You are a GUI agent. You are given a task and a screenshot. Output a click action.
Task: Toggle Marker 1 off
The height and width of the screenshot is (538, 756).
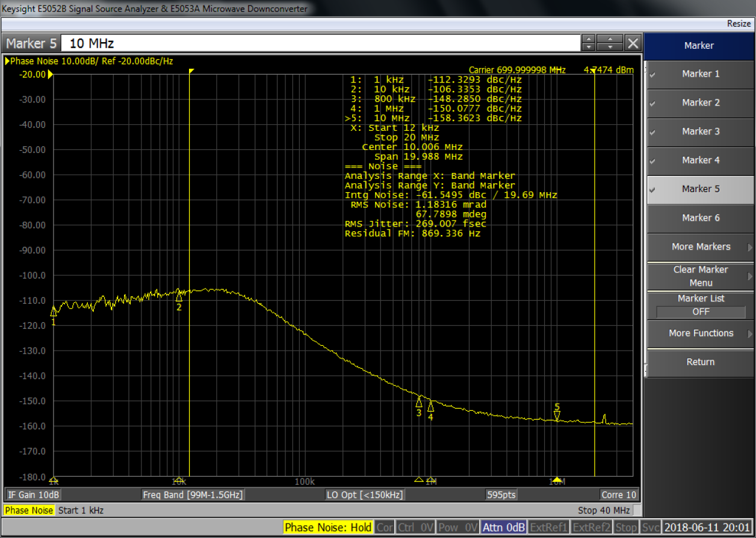[700, 74]
